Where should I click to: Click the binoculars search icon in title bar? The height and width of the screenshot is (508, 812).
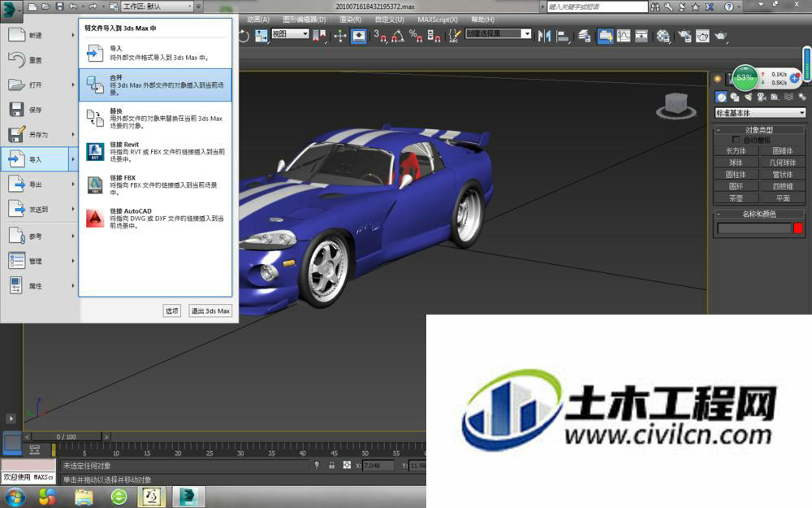[655, 7]
